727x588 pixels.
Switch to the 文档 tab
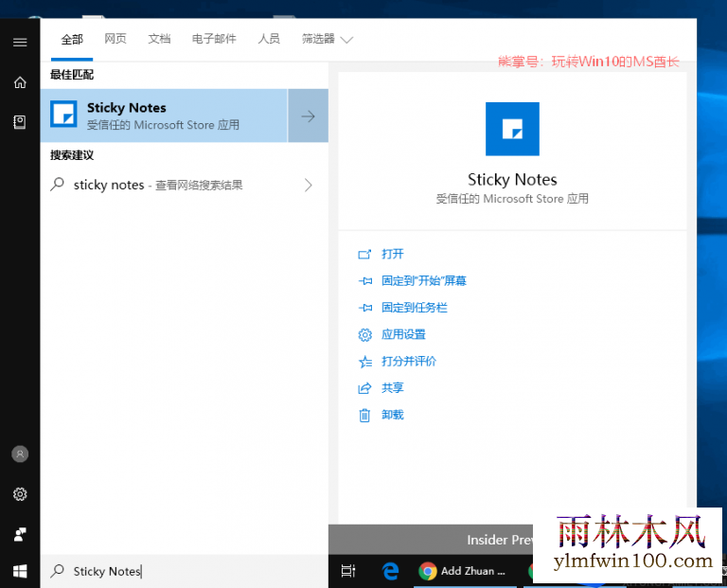point(159,39)
